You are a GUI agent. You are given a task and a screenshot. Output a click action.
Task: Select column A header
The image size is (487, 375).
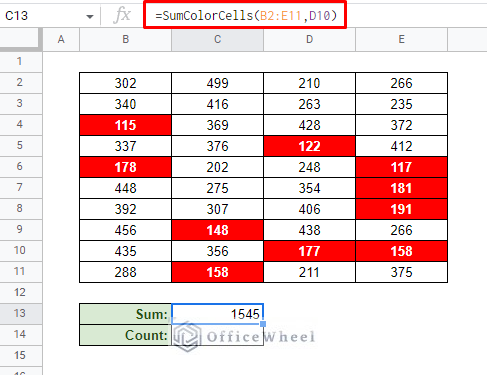coord(61,39)
